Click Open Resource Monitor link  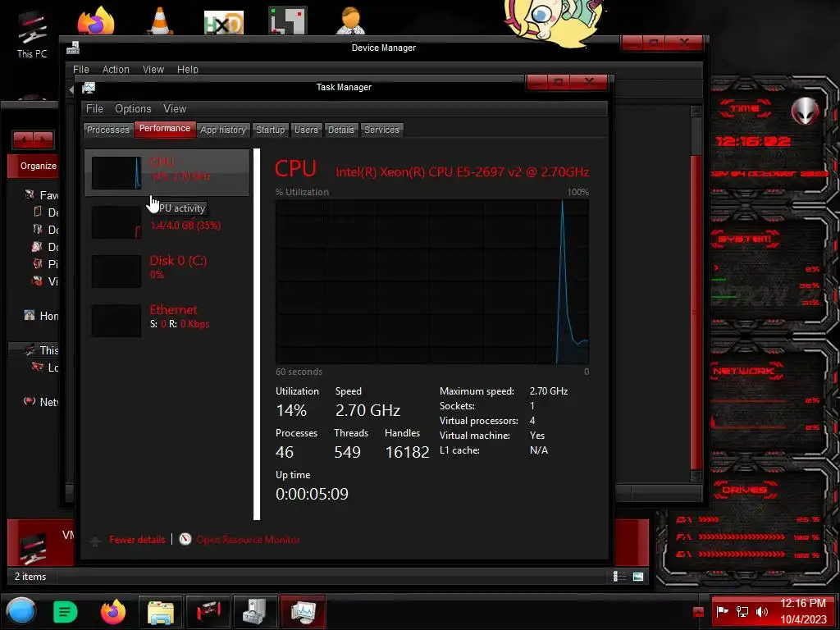[x=248, y=540]
